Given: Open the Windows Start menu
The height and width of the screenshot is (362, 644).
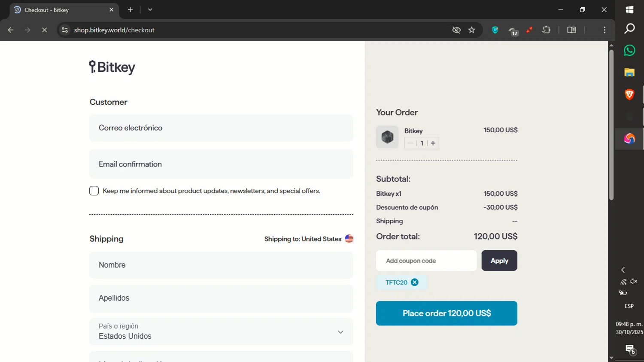Looking at the screenshot, I should point(629,9).
